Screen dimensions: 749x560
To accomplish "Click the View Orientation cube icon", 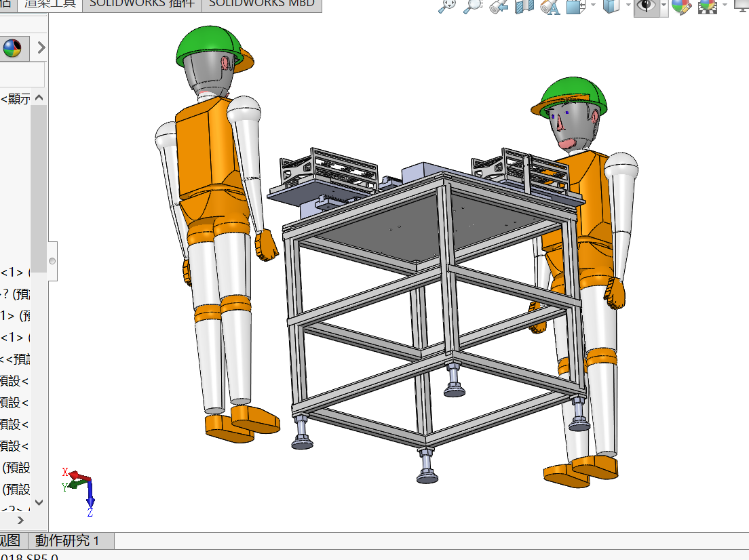I will pos(575,6).
